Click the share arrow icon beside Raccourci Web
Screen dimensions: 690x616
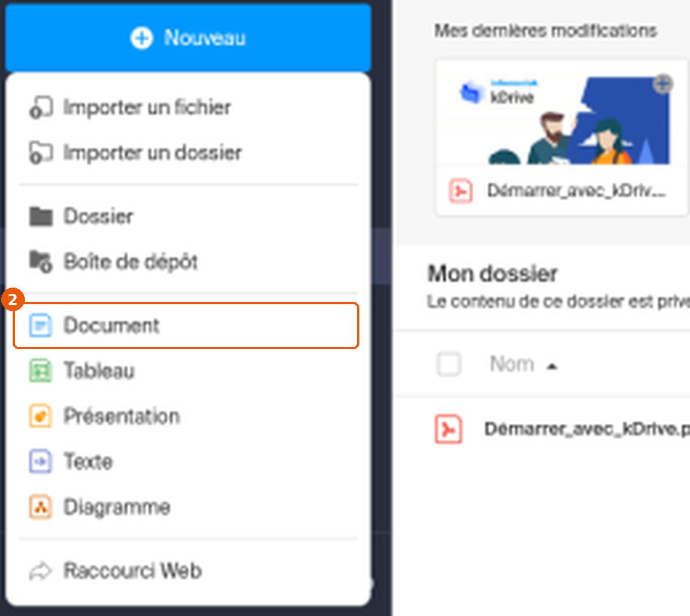(x=40, y=571)
